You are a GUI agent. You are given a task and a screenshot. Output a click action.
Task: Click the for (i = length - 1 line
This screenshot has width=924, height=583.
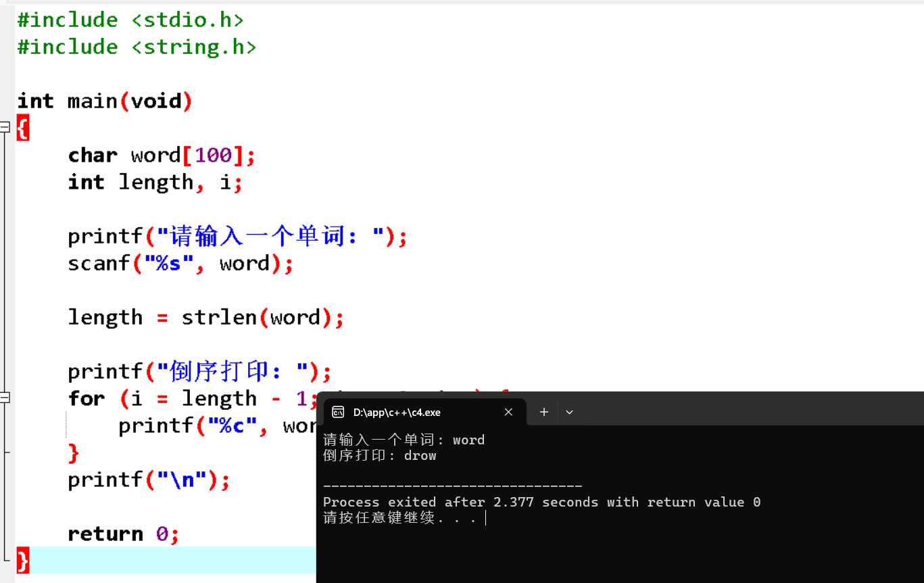click(x=192, y=398)
